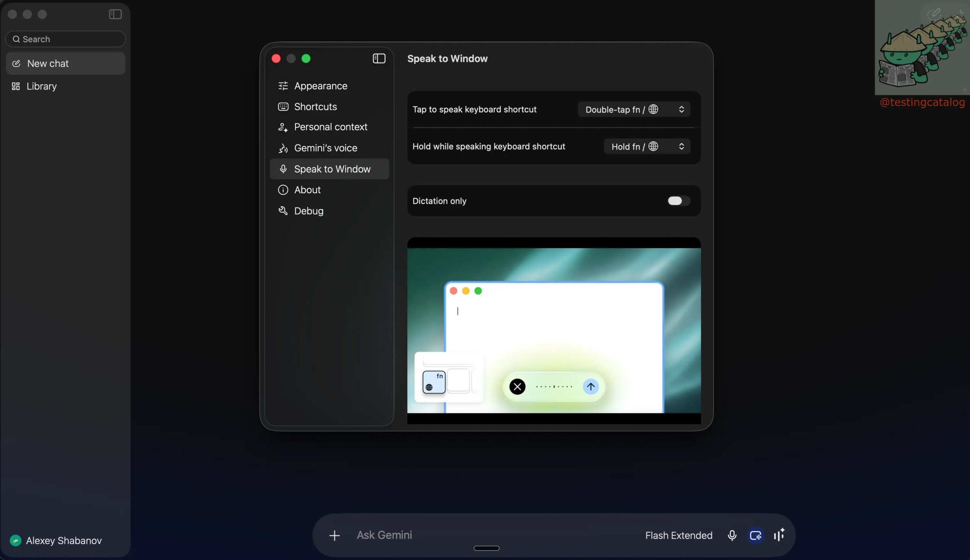Open the Tap to speak shortcut dropdown
The image size is (970, 560).
(634, 109)
